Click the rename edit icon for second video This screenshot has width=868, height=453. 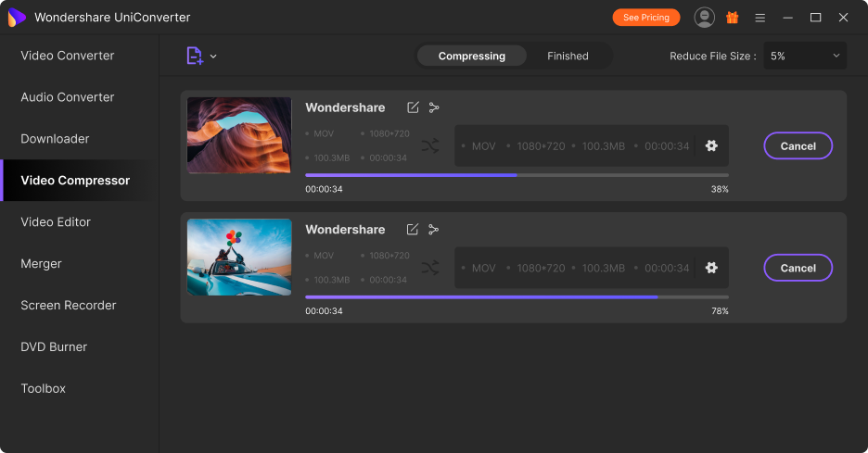pos(413,229)
